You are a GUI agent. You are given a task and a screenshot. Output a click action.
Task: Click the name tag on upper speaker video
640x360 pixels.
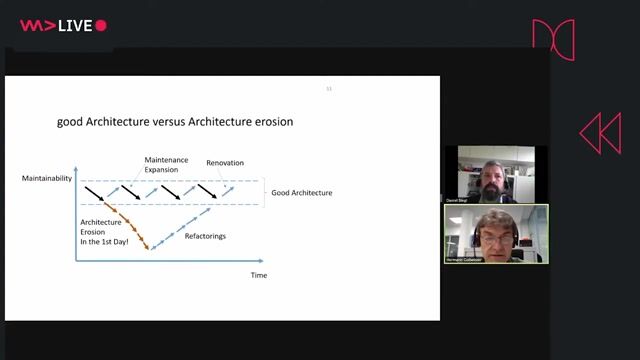click(456, 200)
